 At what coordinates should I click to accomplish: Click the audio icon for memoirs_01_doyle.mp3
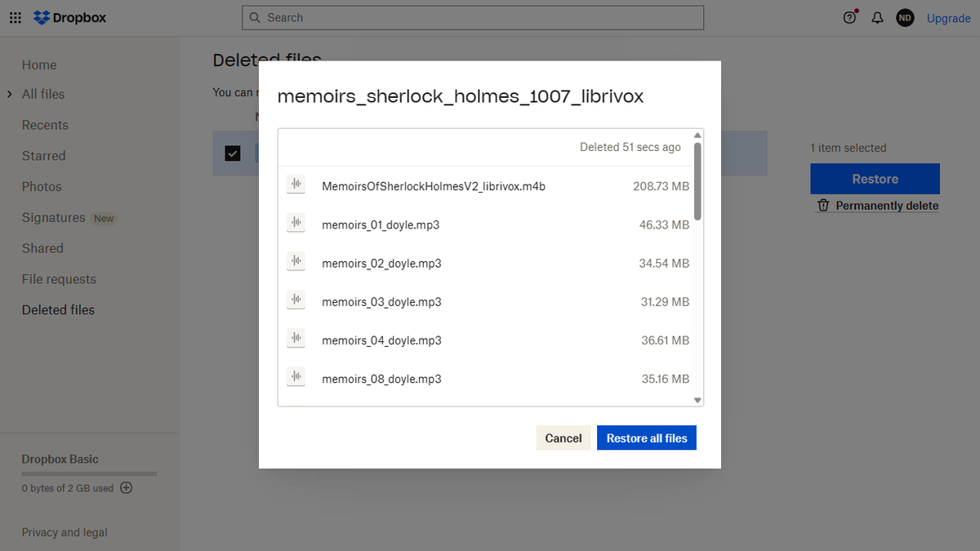296,222
